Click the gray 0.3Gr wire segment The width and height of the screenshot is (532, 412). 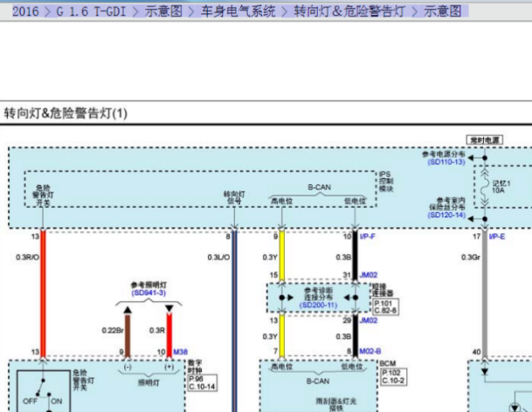click(x=485, y=295)
